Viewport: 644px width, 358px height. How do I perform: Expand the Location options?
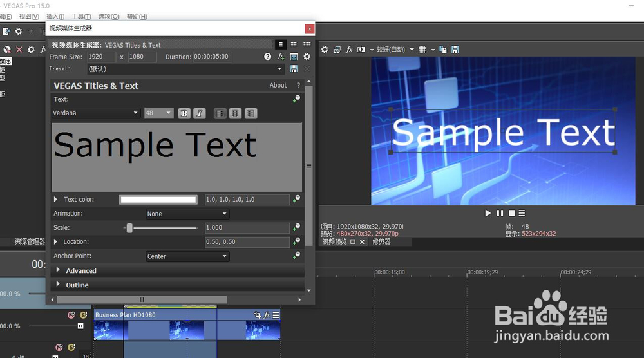pyautogui.click(x=55, y=242)
